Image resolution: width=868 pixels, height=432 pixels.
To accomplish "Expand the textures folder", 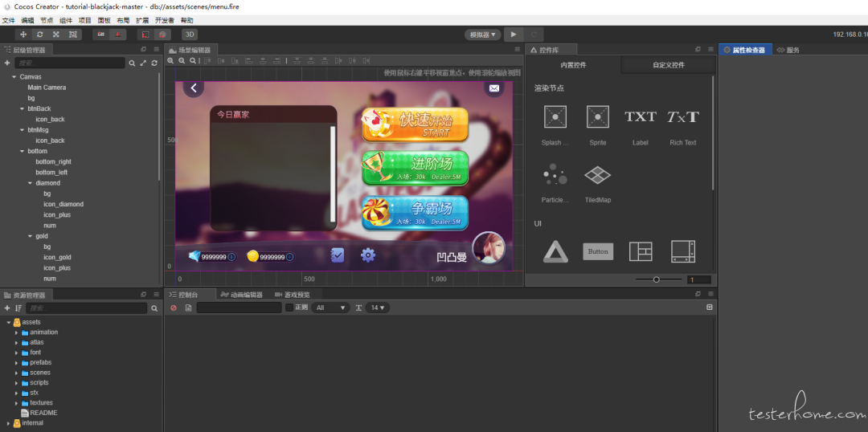I will (x=16, y=402).
